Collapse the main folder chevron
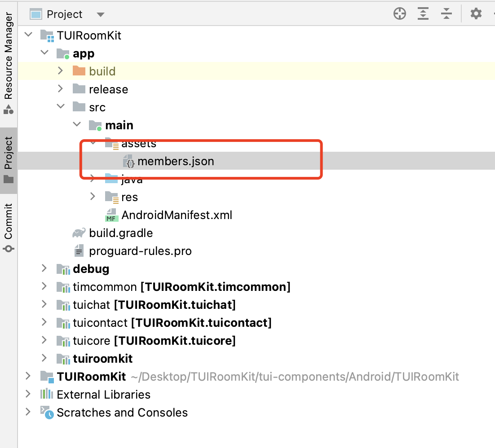The width and height of the screenshot is (495, 448). pos(77,124)
